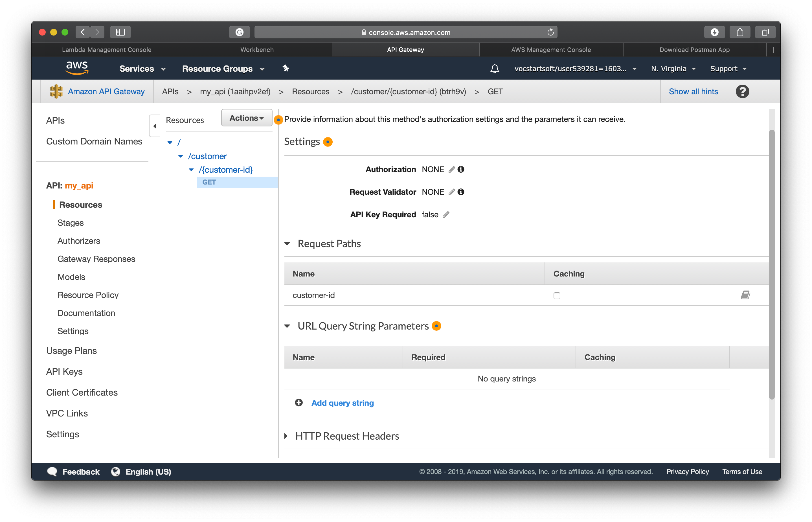The width and height of the screenshot is (812, 522).
Task: Click Add query string
Action: (x=342, y=403)
